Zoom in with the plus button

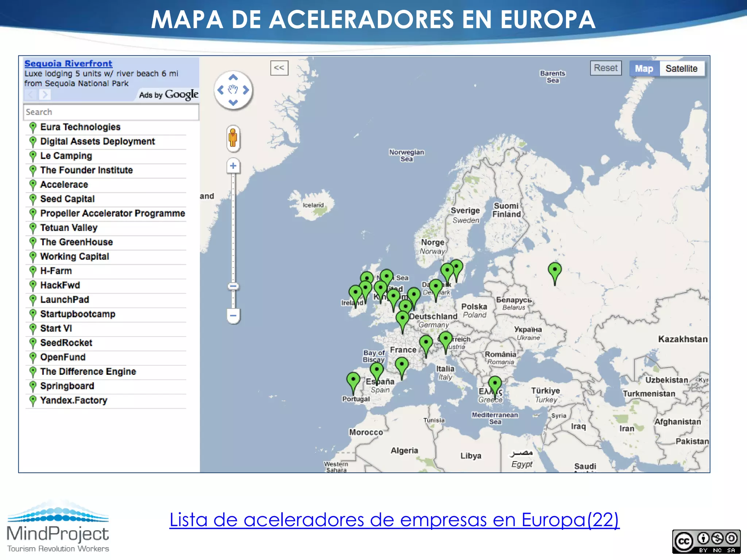(233, 166)
